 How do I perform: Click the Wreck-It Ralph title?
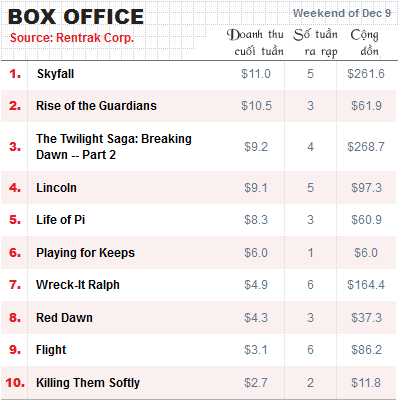(78, 285)
